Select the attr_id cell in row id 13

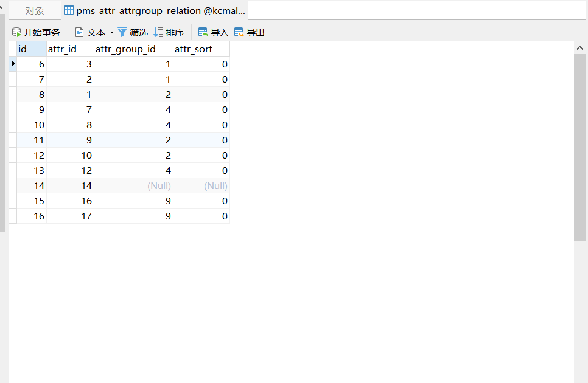click(x=70, y=170)
